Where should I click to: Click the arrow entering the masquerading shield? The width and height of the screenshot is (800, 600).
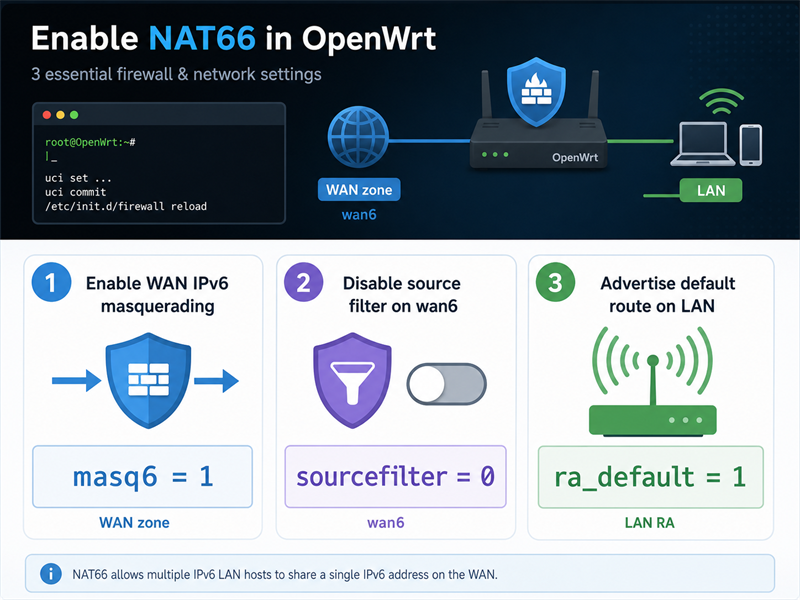click(x=77, y=381)
